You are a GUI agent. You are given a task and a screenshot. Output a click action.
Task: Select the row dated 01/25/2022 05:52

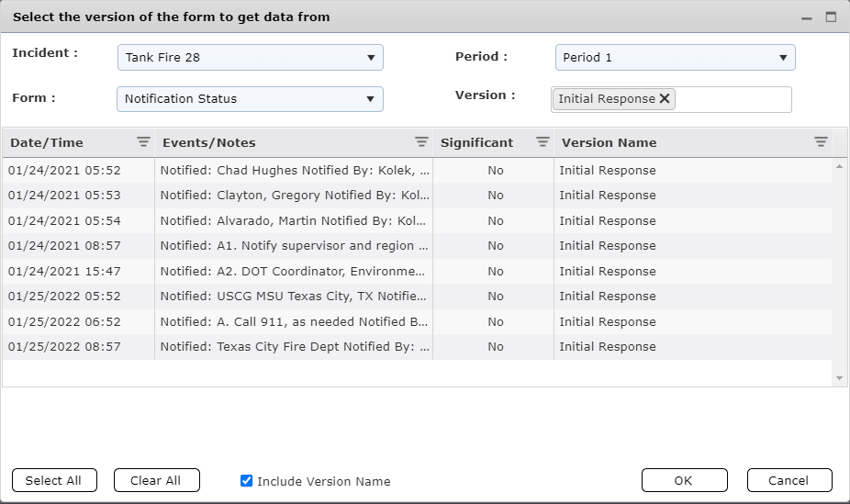coord(417,296)
